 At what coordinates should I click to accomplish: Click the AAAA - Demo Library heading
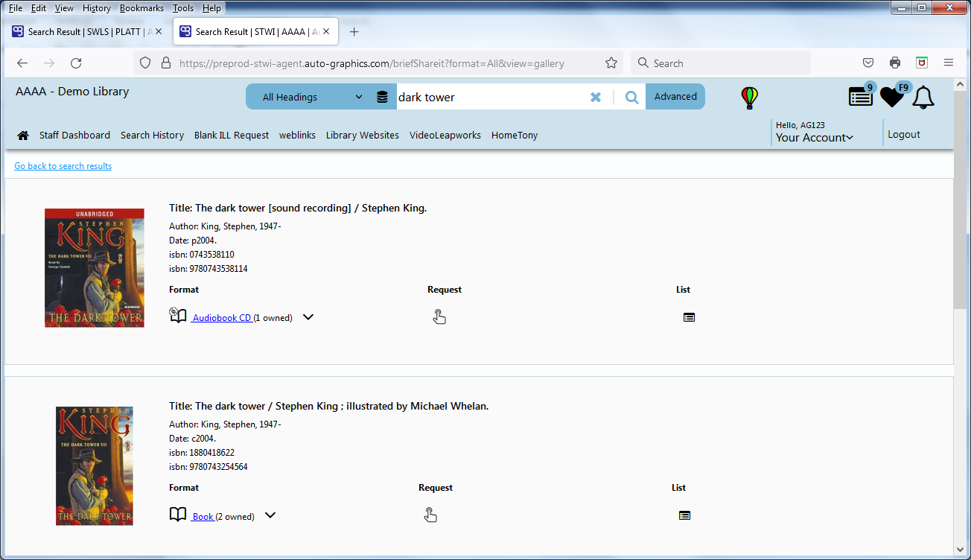(x=72, y=92)
